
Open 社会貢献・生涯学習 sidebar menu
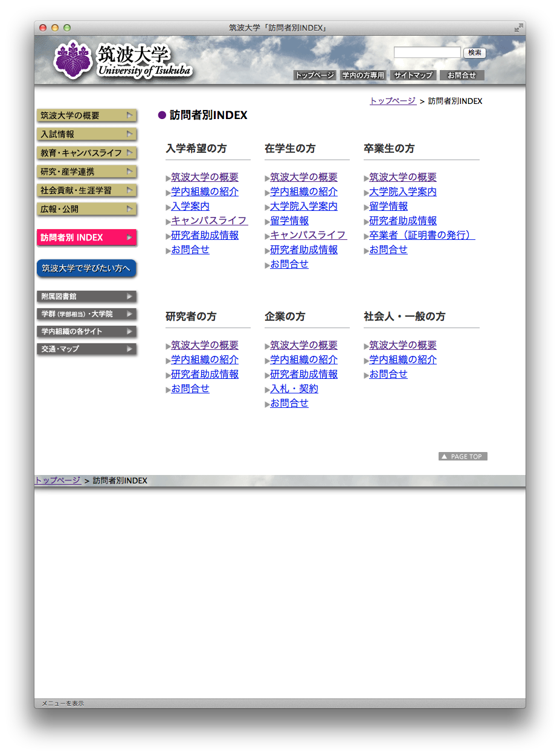[x=86, y=190]
